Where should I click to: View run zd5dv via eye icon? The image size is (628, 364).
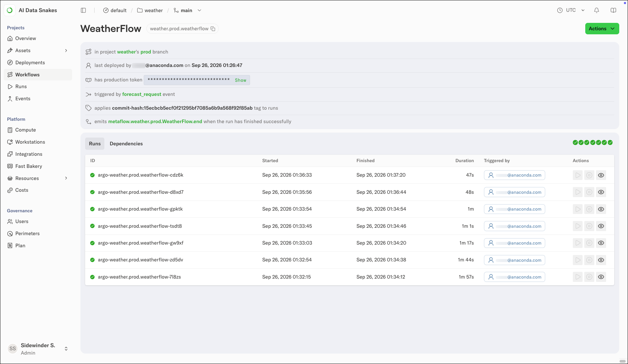pos(601,260)
